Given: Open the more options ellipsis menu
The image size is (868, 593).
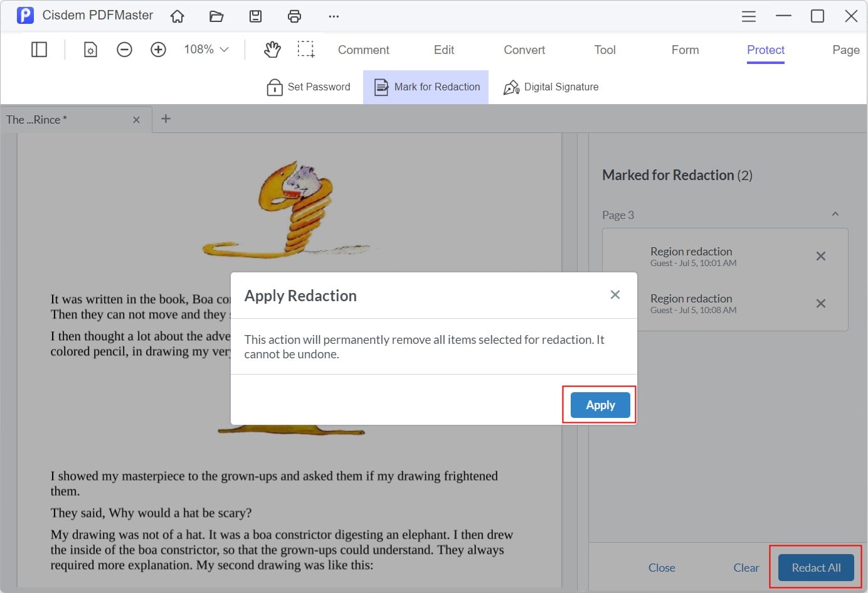Looking at the screenshot, I should [334, 16].
